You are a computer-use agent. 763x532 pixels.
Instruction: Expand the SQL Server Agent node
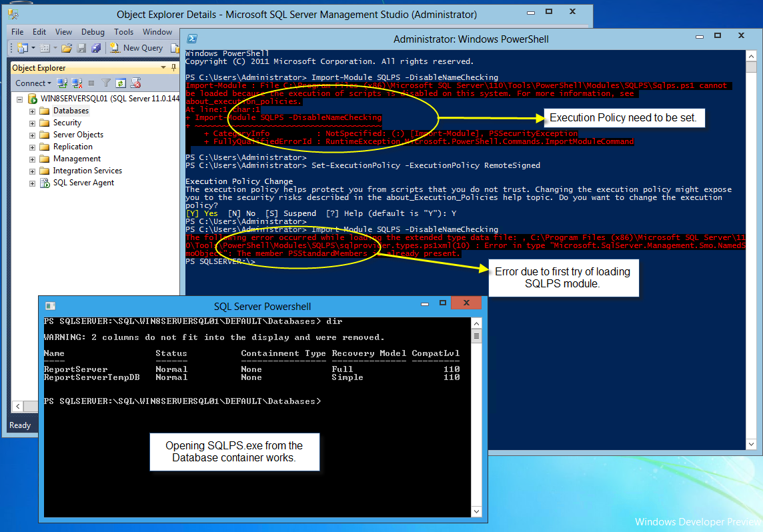pyautogui.click(x=32, y=183)
